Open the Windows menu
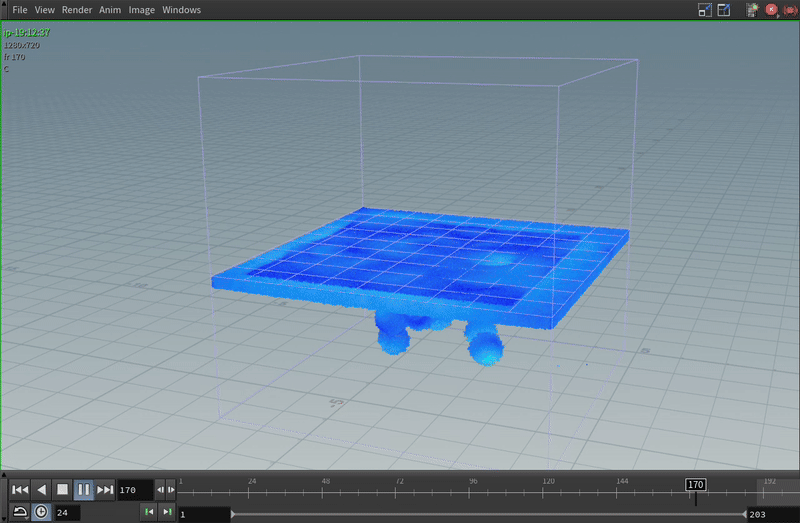800x523 pixels. 181,10
